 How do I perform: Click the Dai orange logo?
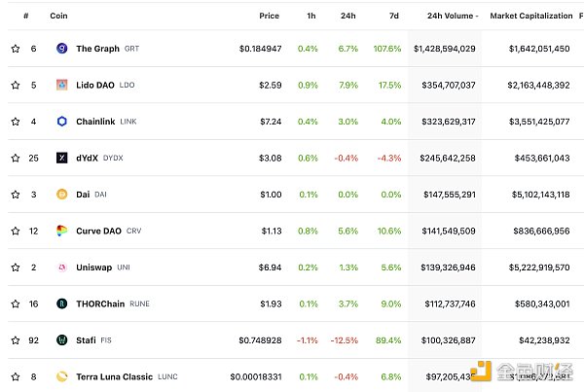(62, 195)
